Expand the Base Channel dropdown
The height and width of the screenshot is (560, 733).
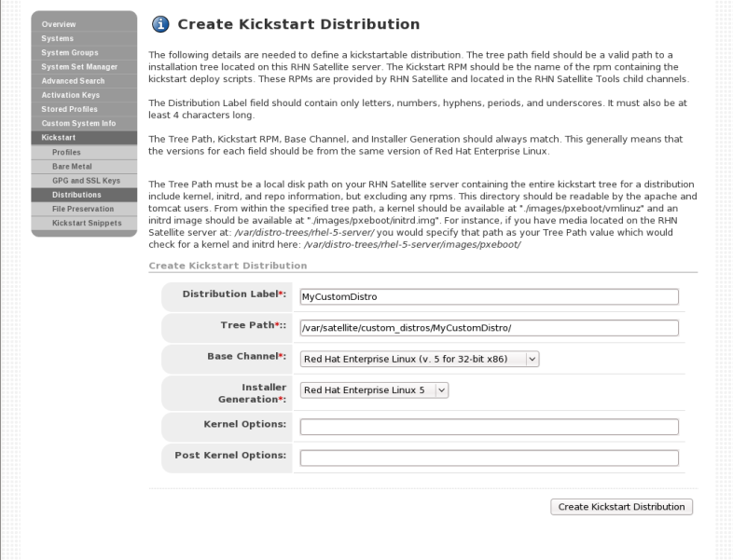click(x=419, y=358)
